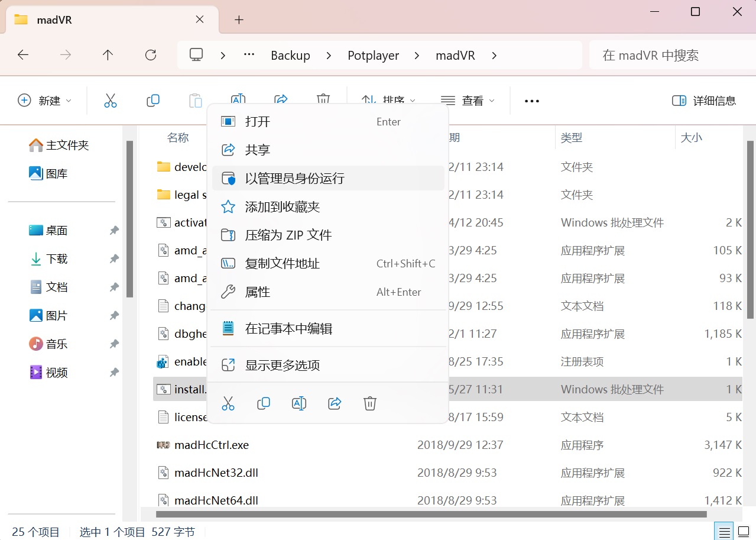Open the toolbar's three-dot more options
Image resolution: width=756 pixels, height=540 pixels.
(532, 101)
